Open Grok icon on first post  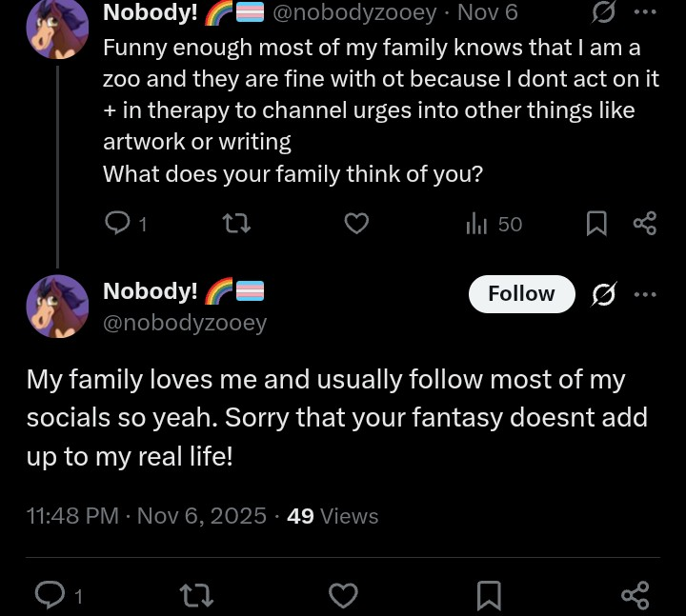click(x=602, y=12)
